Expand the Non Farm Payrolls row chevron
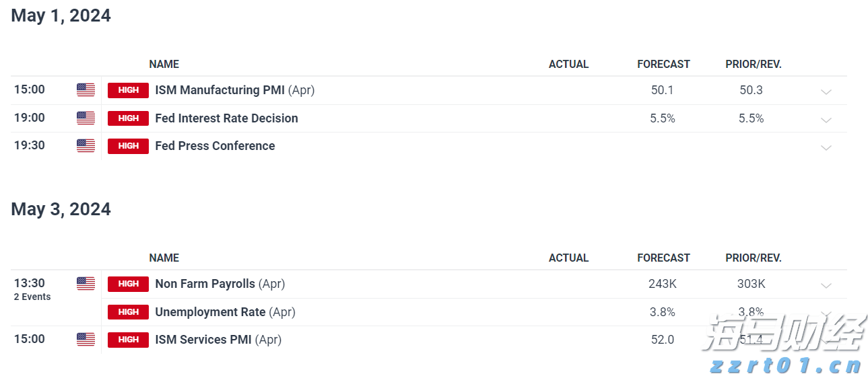This screenshot has width=868, height=376. pos(826,285)
